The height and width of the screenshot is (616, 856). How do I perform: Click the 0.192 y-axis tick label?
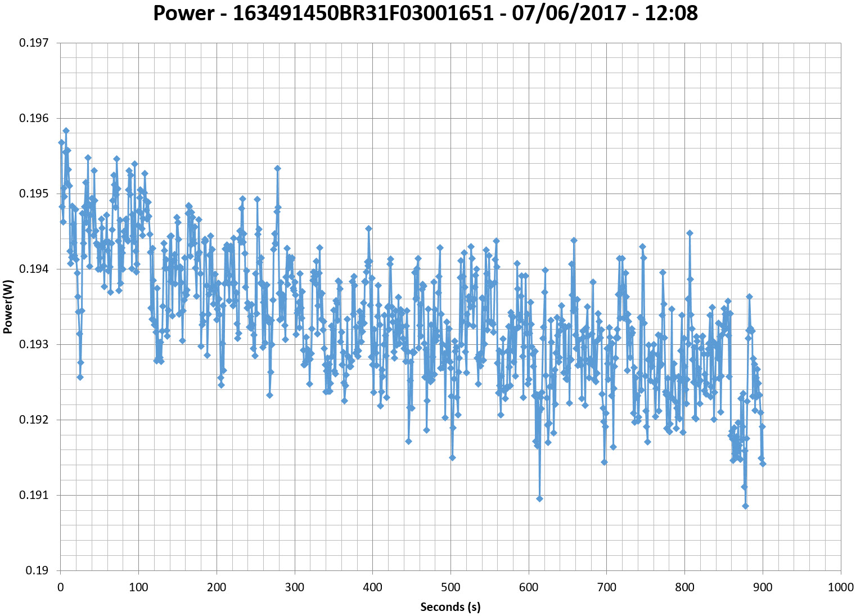coord(34,420)
